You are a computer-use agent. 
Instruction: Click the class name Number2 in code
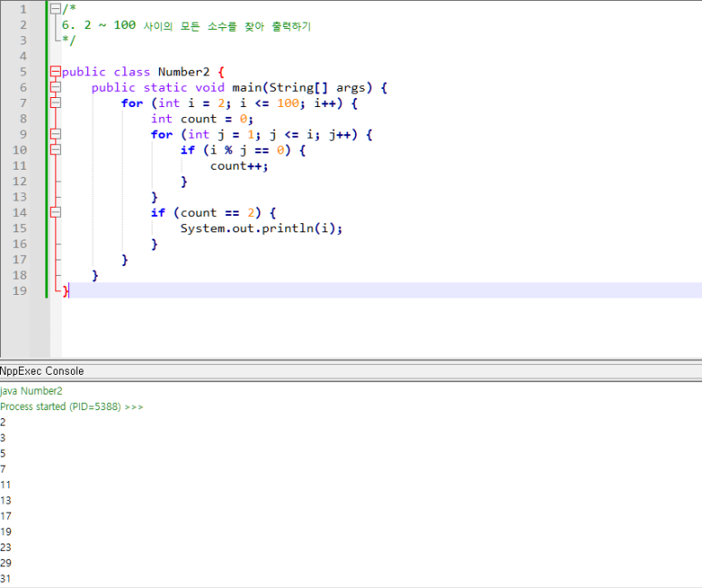click(x=183, y=72)
